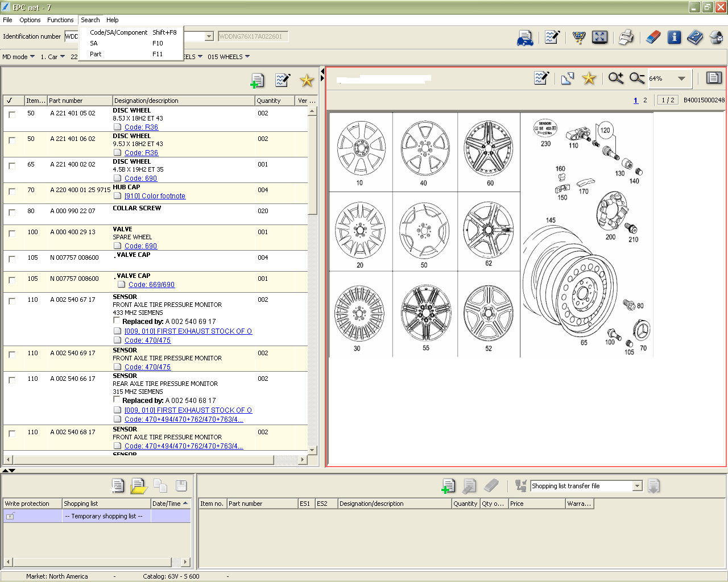Click the printer icon in top toolbar
728x582 pixels.
click(x=626, y=38)
